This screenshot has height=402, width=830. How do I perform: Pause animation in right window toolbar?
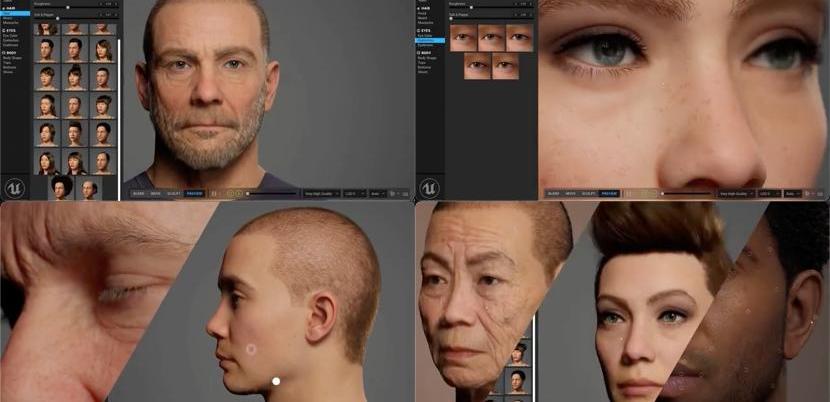pyautogui.click(x=628, y=192)
